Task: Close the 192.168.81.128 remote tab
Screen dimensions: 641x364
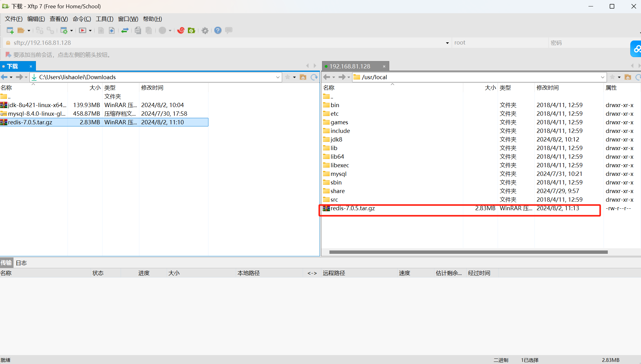Action: coord(384,66)
